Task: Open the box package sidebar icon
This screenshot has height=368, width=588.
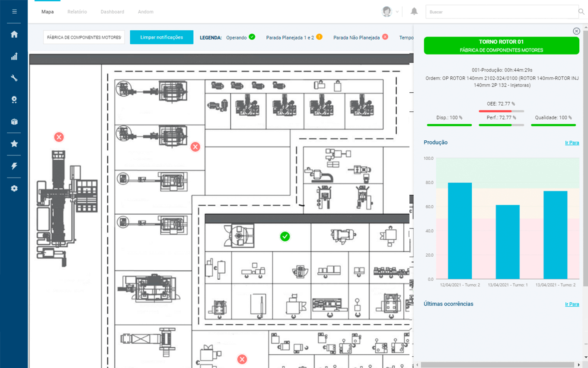Action: [x=14, y=122]
